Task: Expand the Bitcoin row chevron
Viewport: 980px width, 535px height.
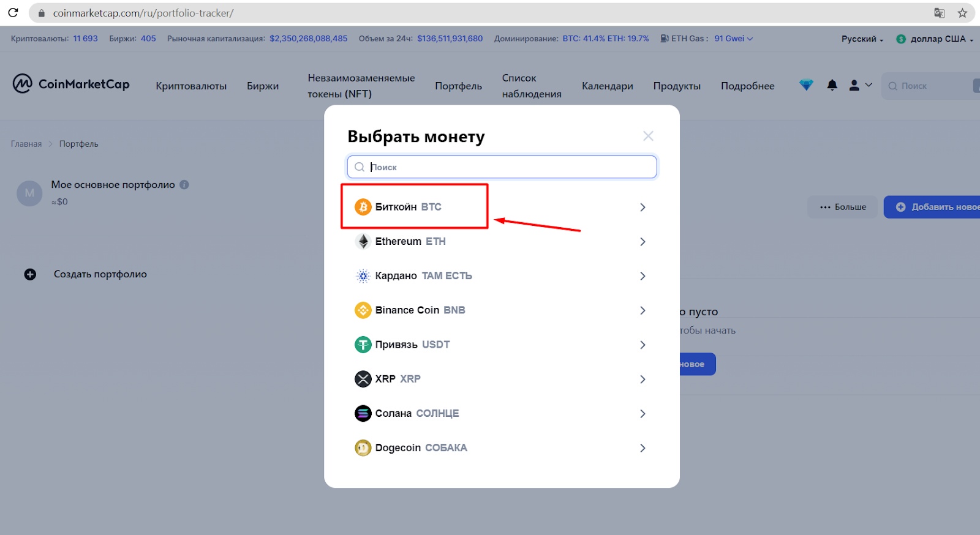Action: pyautogui.click(x=643, y=207)
